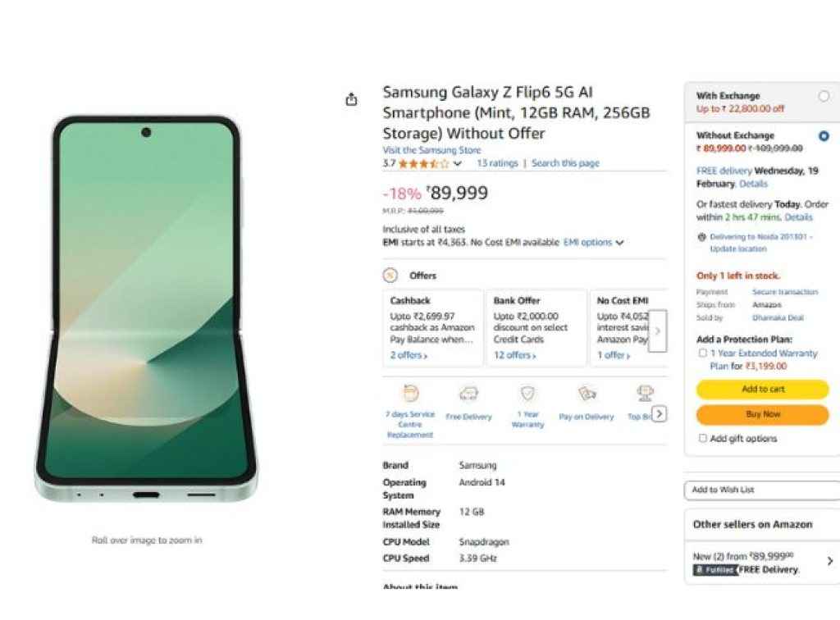Click the Top Brand trophy icon
840x620 pixels.
pyautogui.click(x=645, y=394)
